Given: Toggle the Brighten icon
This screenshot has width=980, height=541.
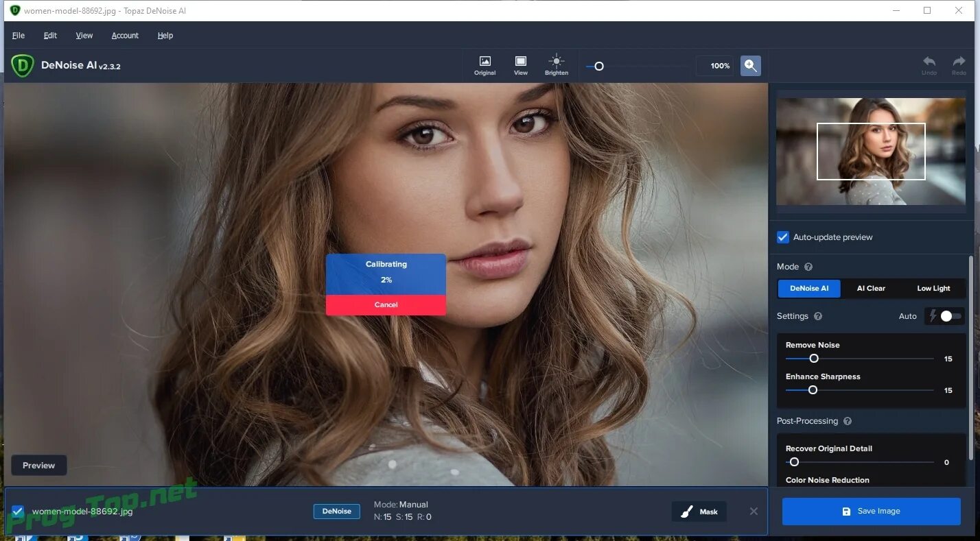Looking at the screenshot, I should click(x=557, y=65).
